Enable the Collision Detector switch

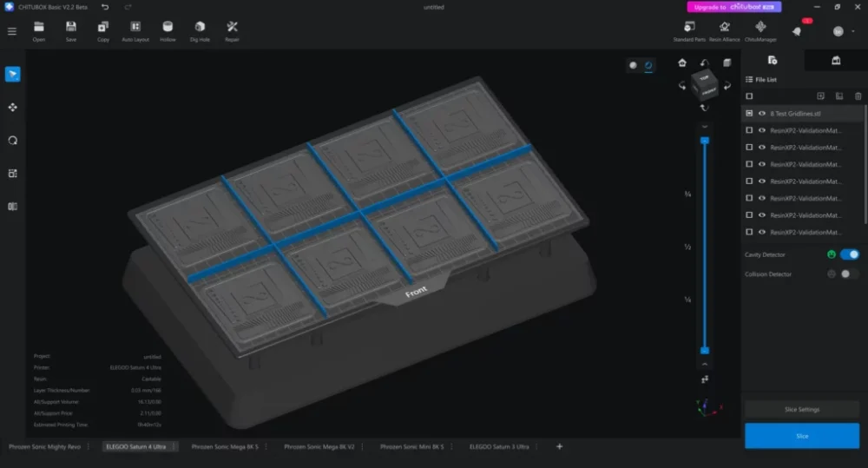point(849,274)
